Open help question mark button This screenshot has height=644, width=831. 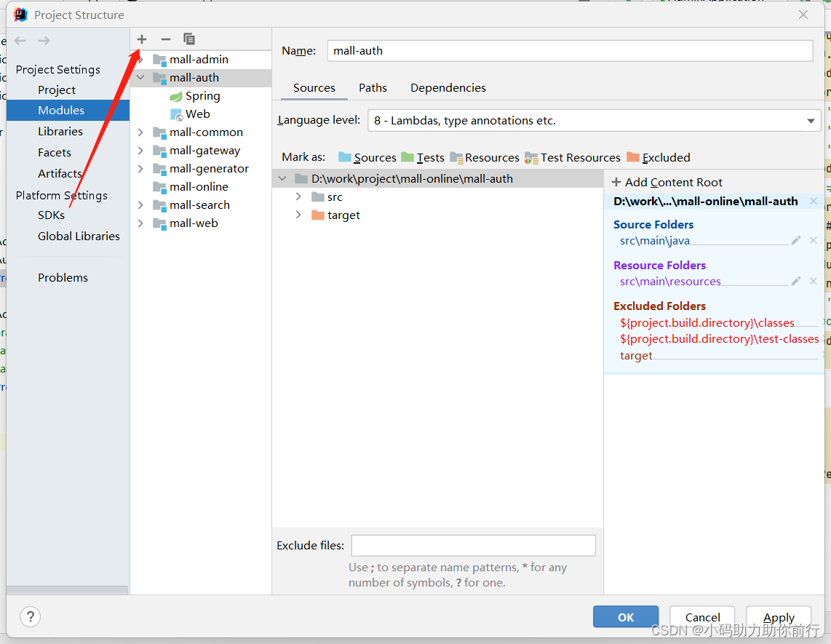(31, 616)
